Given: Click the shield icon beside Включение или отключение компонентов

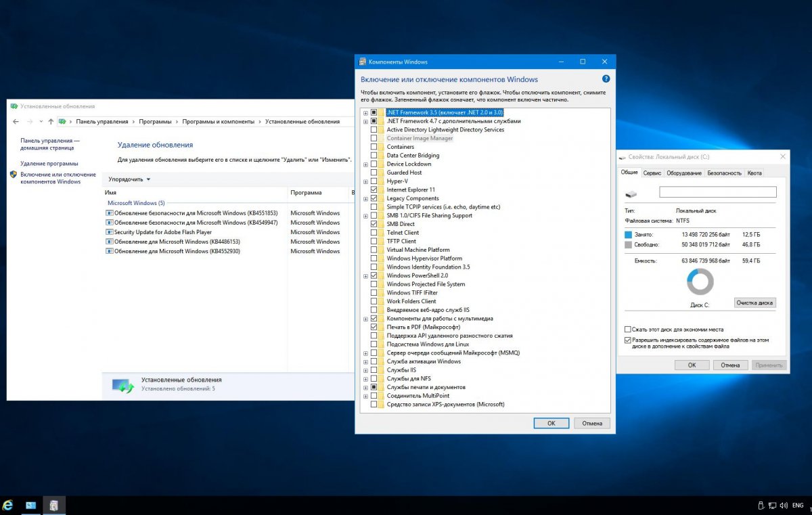Looking at the screenshot, I should (14, 175).
